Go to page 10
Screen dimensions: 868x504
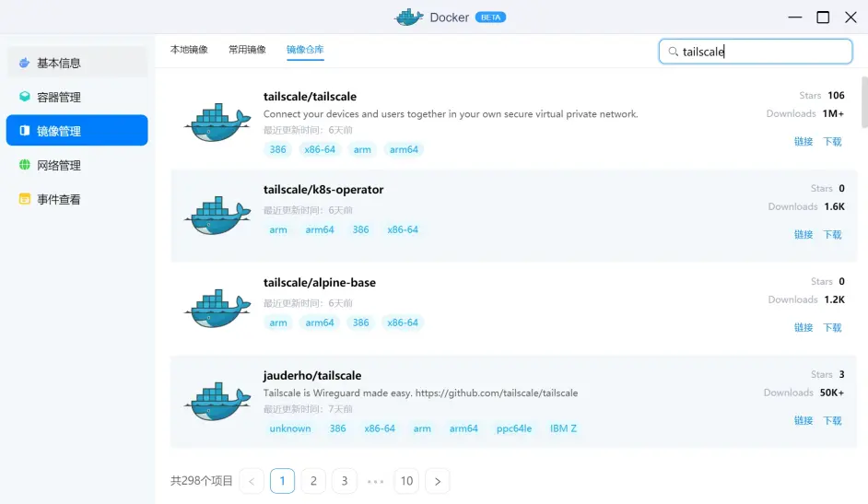pos(407,481)
